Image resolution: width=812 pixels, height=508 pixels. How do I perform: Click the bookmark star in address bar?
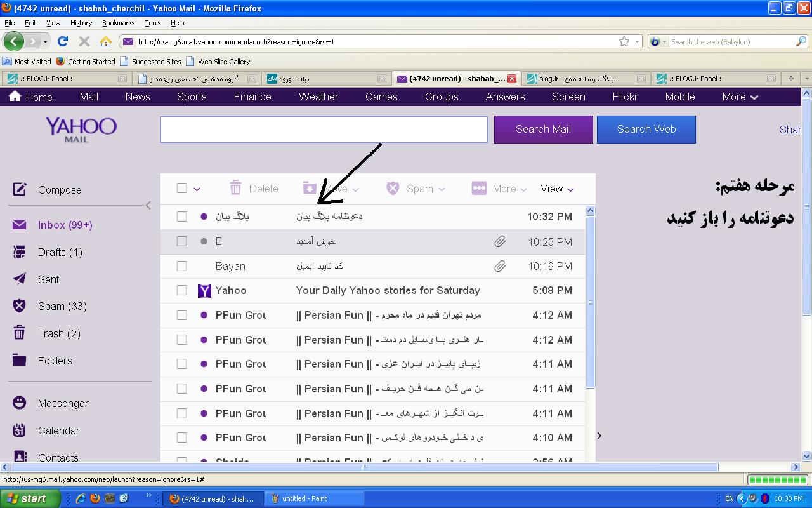pos(624,41)
